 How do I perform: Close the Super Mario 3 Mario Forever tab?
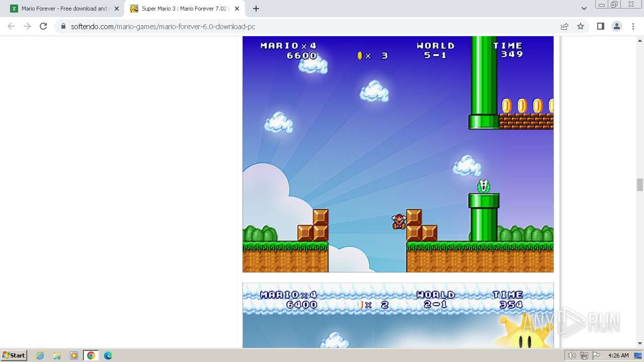[237, 9]
